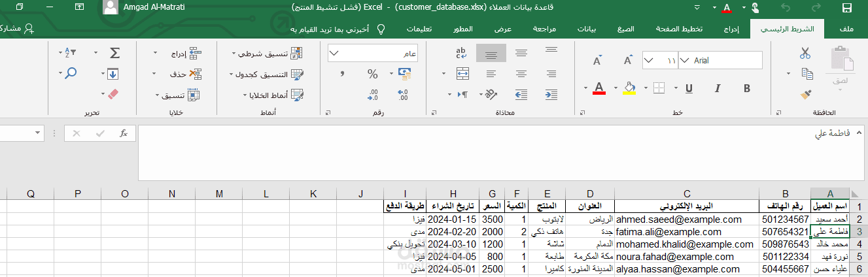Apply the red font color A
The width and height of the screenshot is (868, 277).
pos(599,88)
